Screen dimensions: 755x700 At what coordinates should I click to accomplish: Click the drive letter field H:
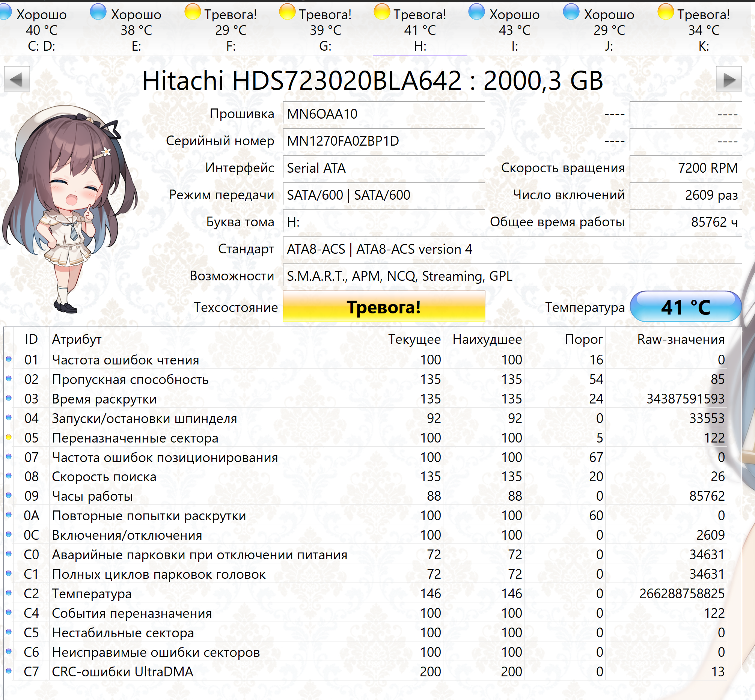tap(384, 221)
